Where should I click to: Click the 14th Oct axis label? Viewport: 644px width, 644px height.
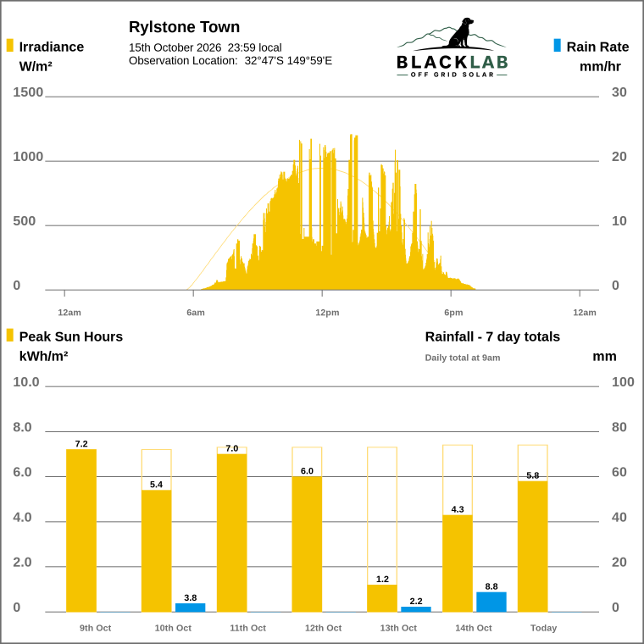point(474,628)
